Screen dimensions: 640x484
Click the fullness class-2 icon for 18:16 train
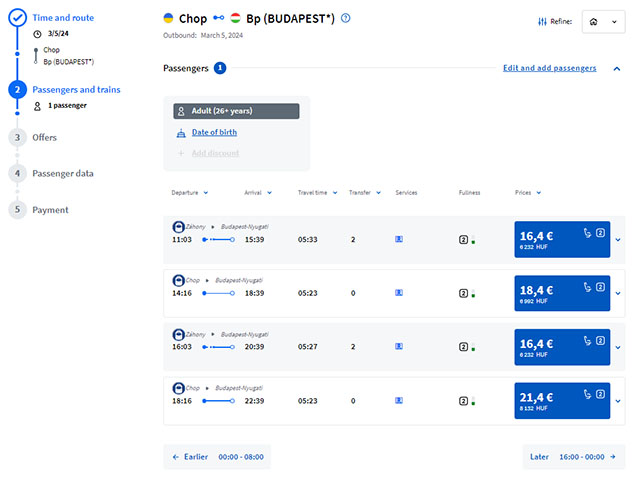point(463,401)
